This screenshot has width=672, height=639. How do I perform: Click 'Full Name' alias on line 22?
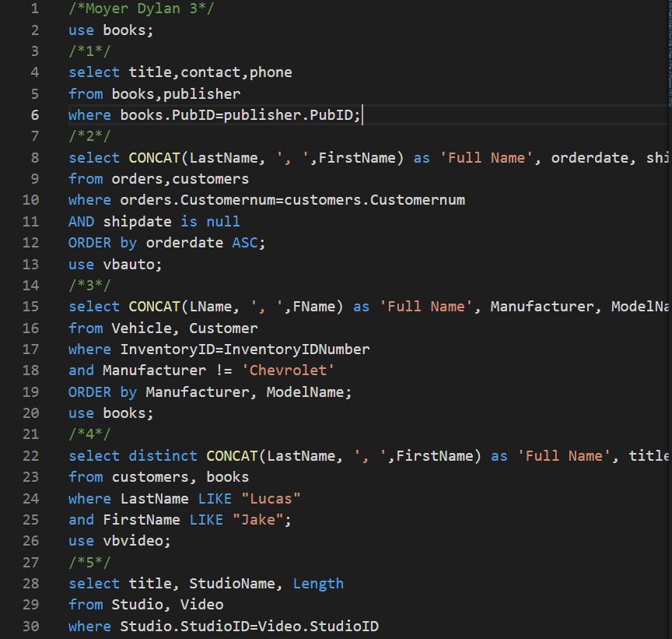pos(564,456)
